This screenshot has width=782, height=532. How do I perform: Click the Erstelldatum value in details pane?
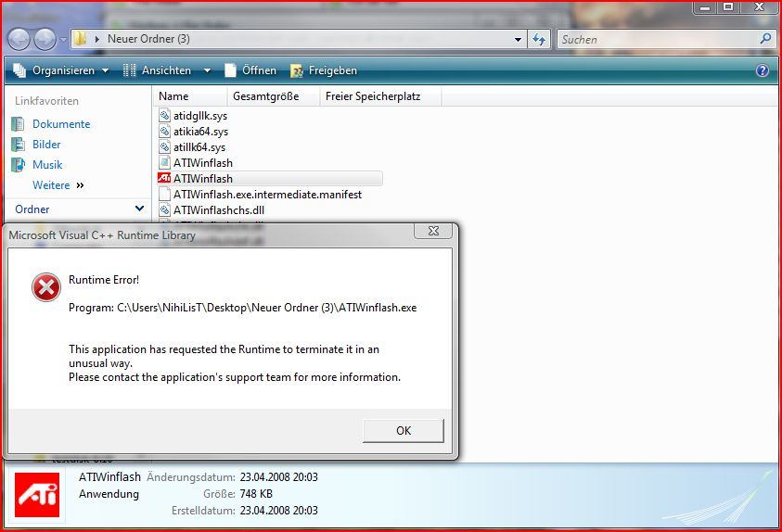pyautogui.click(x=279, y=511)
